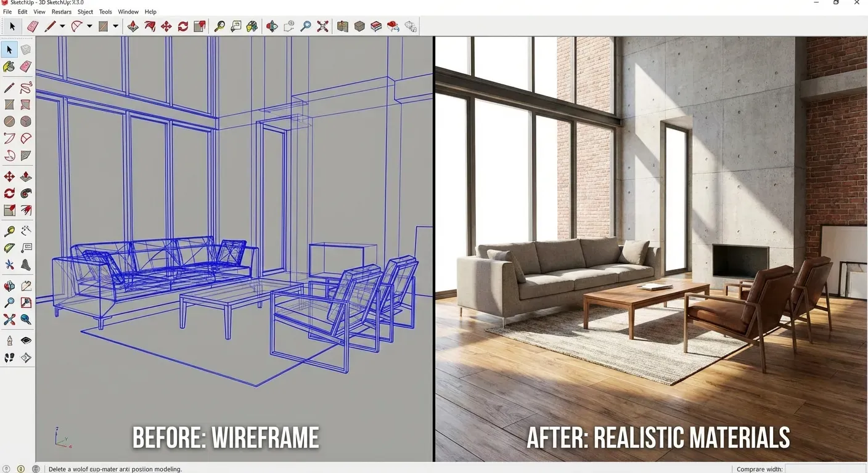Open the View menu

coord(39,11)
